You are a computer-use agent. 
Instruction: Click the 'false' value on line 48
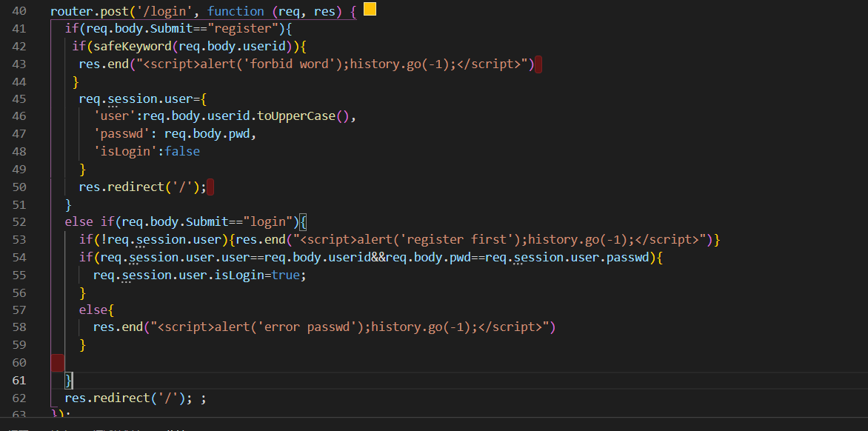pyautogui.click(x=181, y=152)
